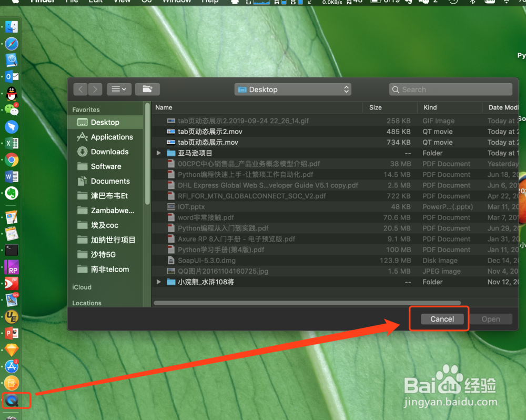Screen dimensions: 526x420
Task: Open the QQ penguin app
Action: coord(12,93)
